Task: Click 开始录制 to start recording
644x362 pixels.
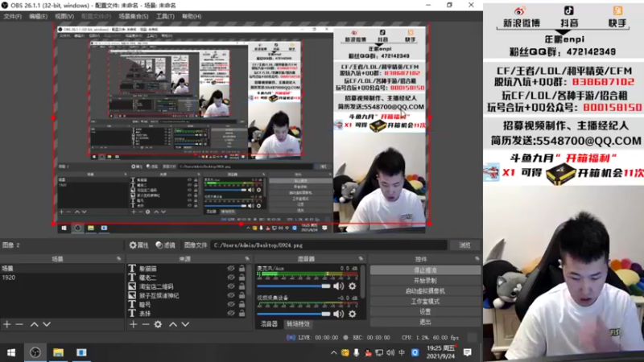Action: [425, 281]
